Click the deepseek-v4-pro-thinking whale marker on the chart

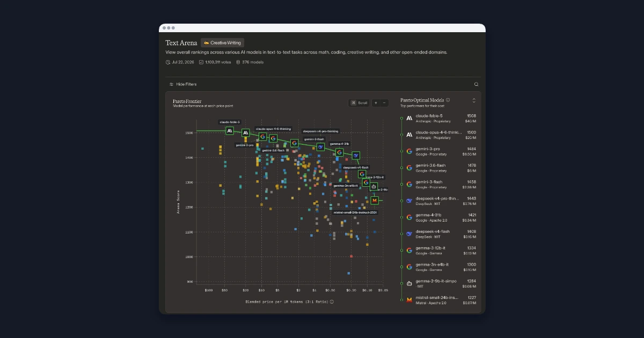click(320, 147)
